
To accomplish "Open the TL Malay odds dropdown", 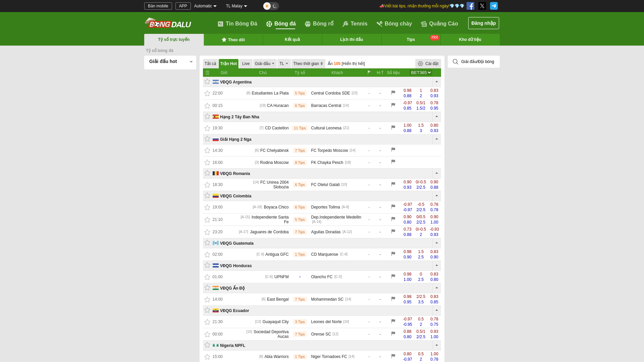I will tap(236, 6).
